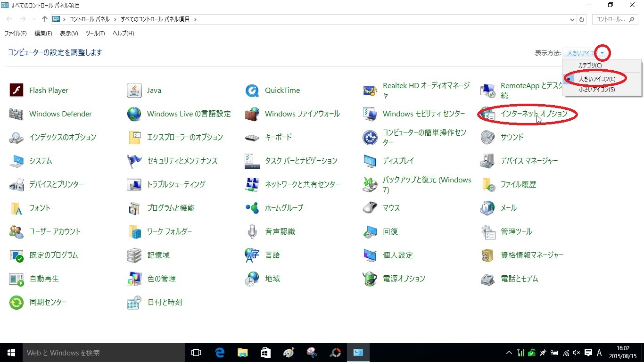Image resolution: width=644 pixels, height=362 pixels.
Task: Click コントロール パネル breadcrumb in address bar
Action: click(x=89, y=19)
